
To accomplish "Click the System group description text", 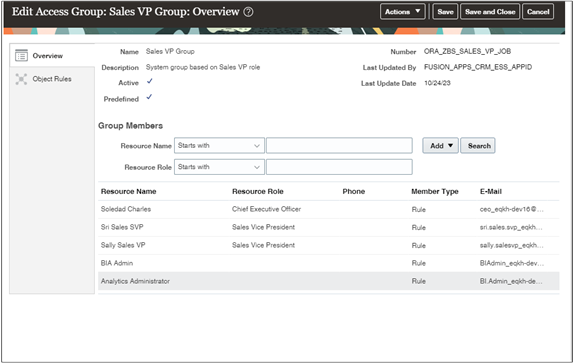I will pos(203,67).
